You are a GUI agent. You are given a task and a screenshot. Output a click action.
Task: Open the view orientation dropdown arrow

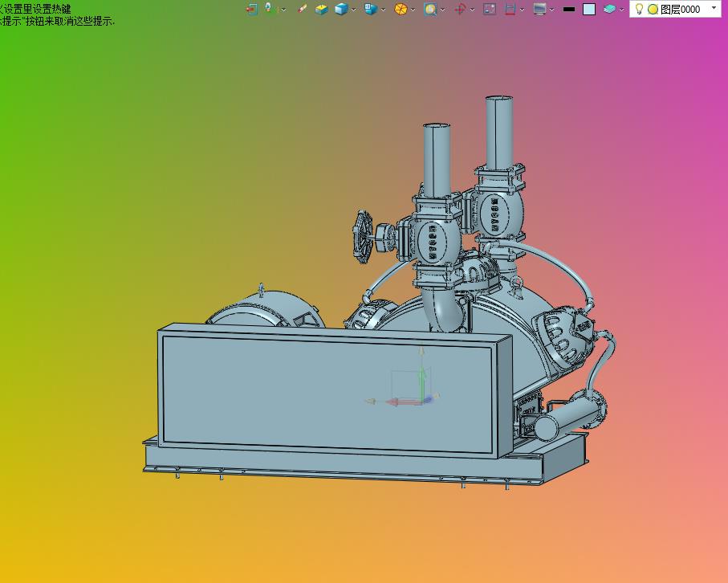(x=383, y=10)
